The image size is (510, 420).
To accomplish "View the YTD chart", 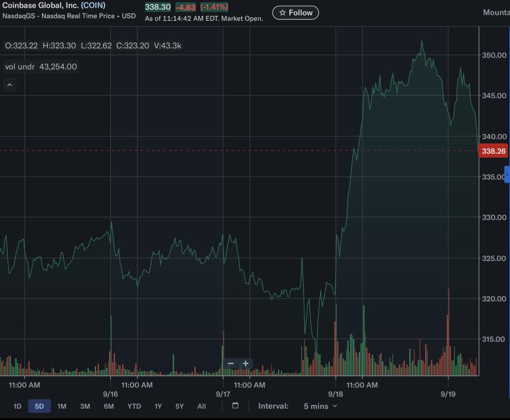I will pyautogui.click(x=134, y=406).
